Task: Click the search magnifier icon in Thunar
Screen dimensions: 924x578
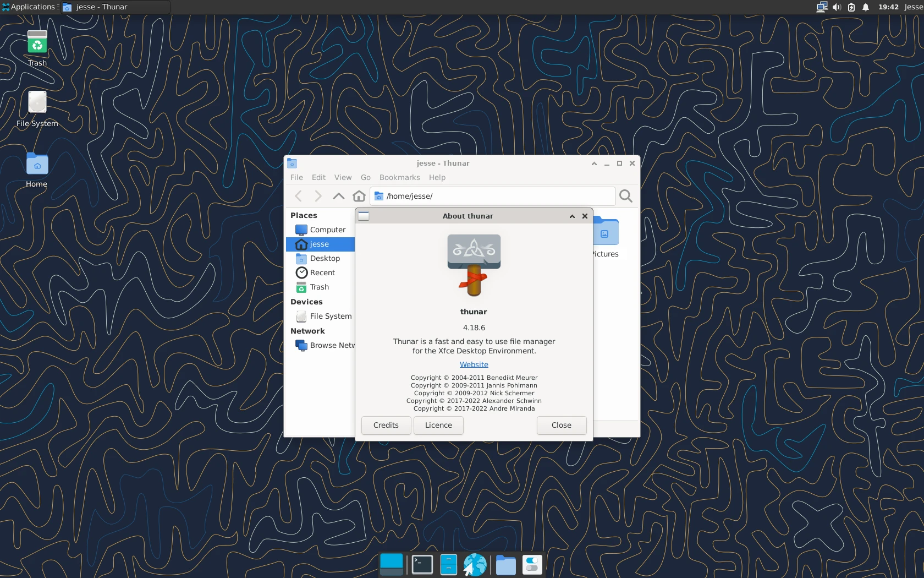Action: [x=625, y=196]
